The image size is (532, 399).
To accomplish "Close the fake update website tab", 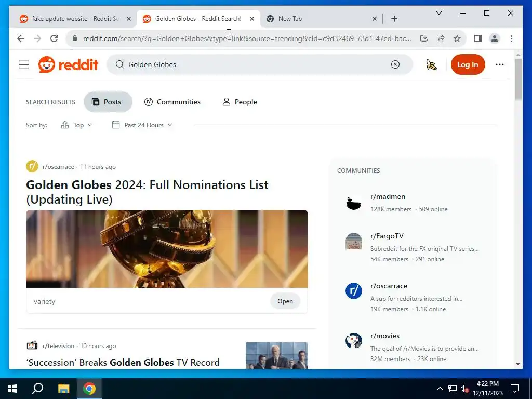I will point(129,19).
